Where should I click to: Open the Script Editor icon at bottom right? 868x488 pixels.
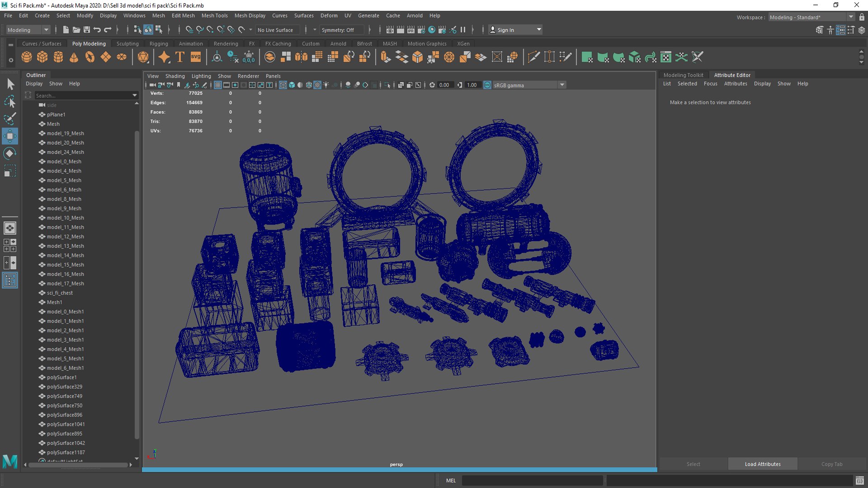(x=860, y=481)
